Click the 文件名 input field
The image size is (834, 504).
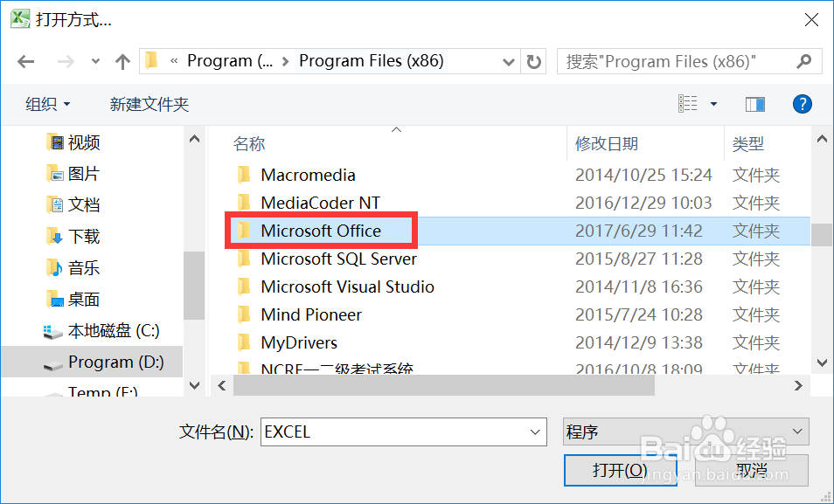[393, 432]
